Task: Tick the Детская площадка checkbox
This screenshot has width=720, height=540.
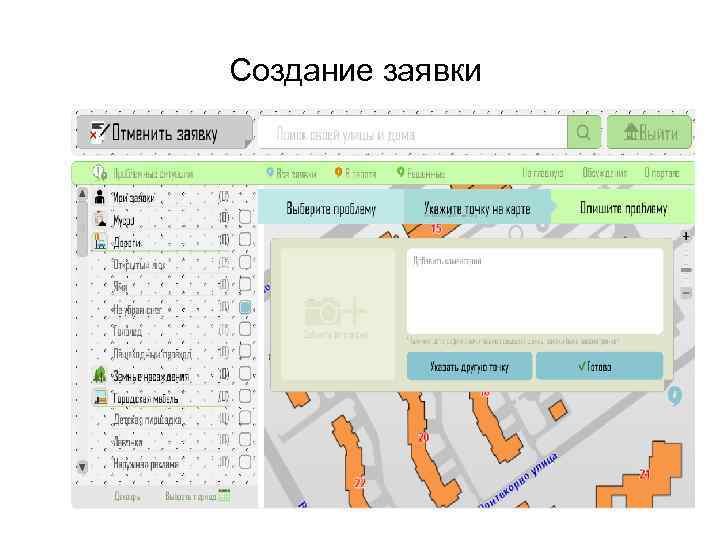Action: click(245, 417)
